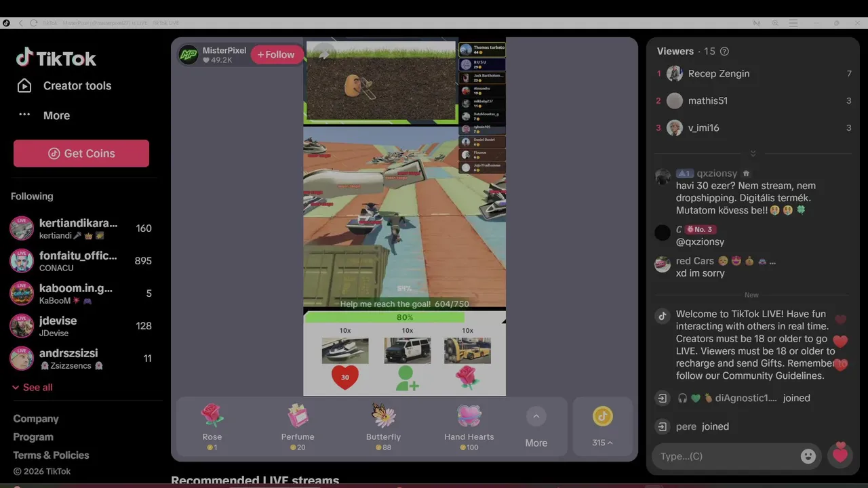Click the MisterPixel streamer name
The image size is (868, 488).
pos(224,50)
